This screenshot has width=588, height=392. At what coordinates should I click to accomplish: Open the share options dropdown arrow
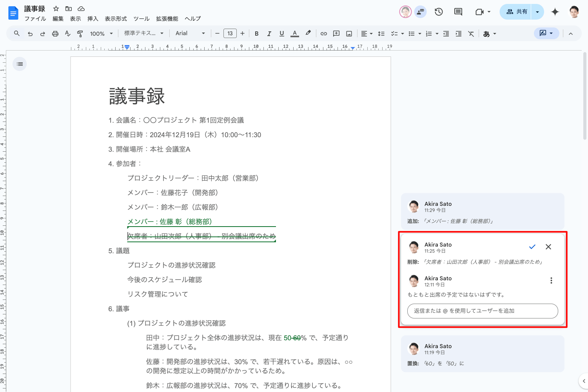(537, 12)
